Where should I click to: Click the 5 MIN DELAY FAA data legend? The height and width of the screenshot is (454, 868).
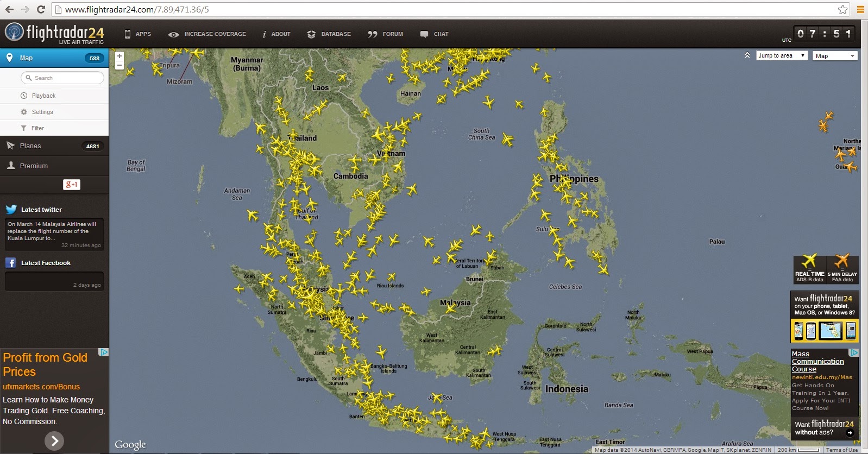(x=842, y=269)
